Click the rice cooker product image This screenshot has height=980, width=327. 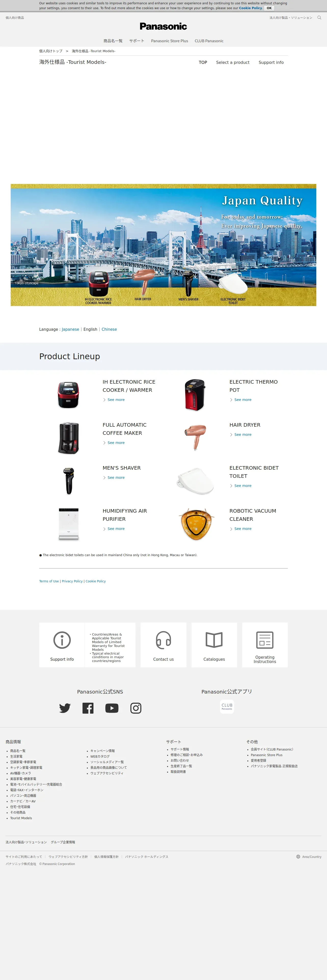(69, 395)
